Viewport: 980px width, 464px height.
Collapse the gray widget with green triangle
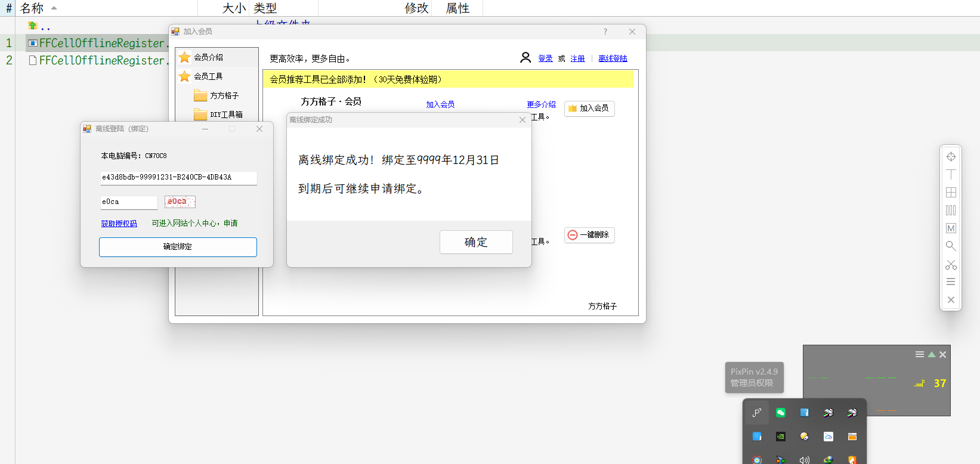tap(932, 354)
